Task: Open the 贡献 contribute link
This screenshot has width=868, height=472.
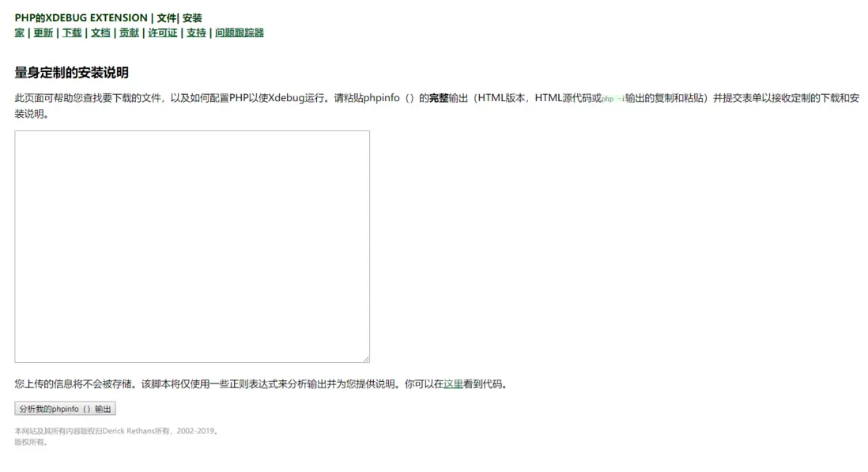Action: pos(129,32)
